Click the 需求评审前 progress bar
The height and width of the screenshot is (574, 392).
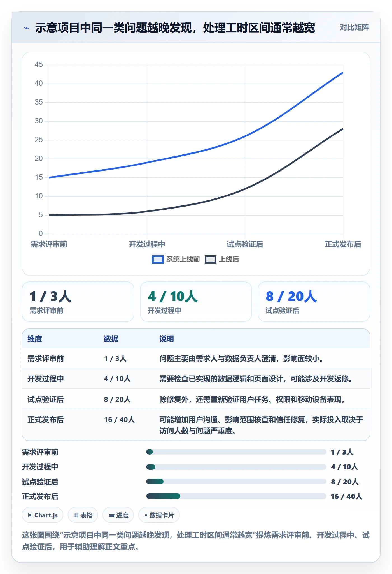[236, 452]
